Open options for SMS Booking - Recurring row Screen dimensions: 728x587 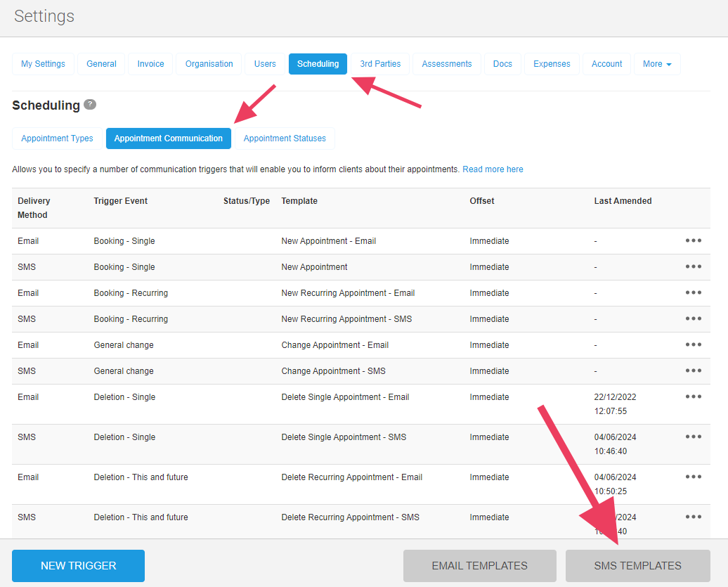pos(693,318)
